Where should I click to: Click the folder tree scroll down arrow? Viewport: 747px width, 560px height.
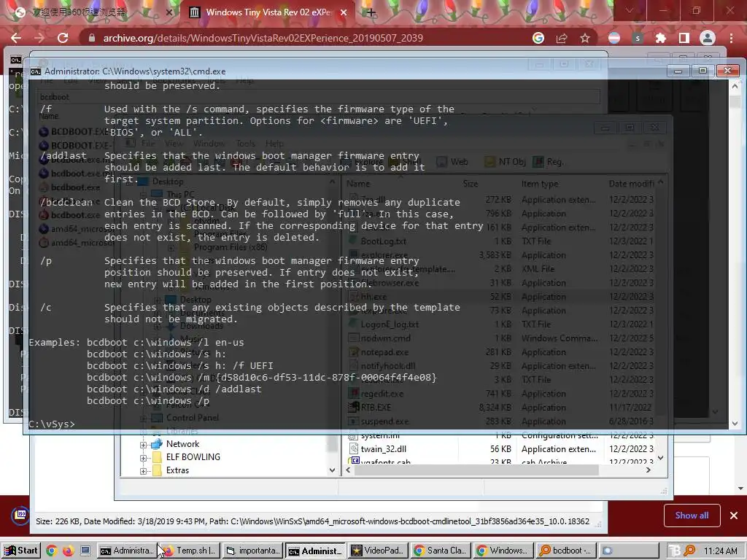coord(333,470)
